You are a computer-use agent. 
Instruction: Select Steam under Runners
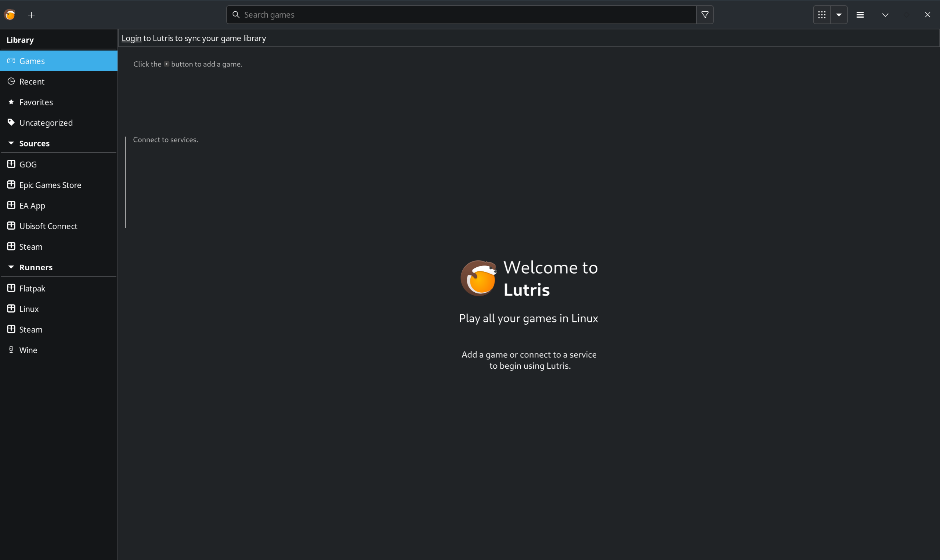click(59, 329)
